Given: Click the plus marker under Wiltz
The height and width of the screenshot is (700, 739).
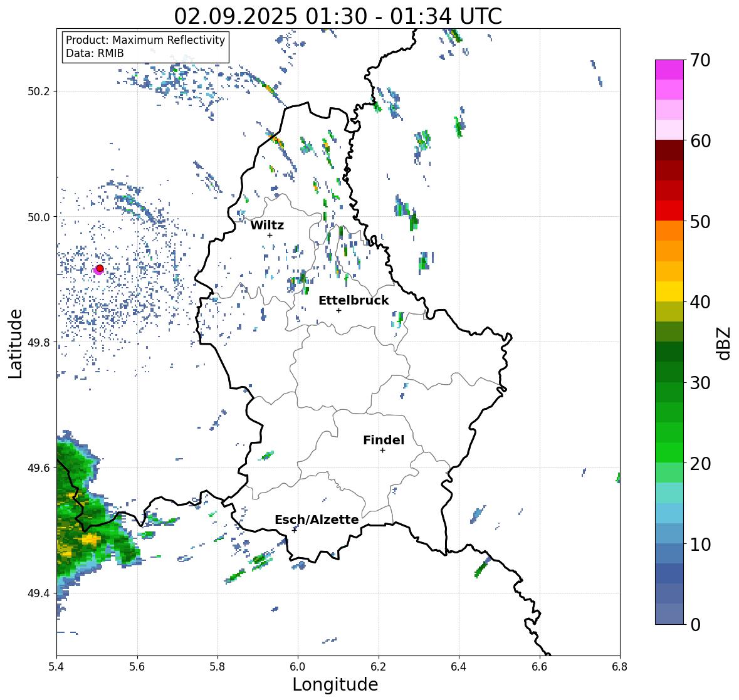Looking at the screenshot, I should 270,236.
